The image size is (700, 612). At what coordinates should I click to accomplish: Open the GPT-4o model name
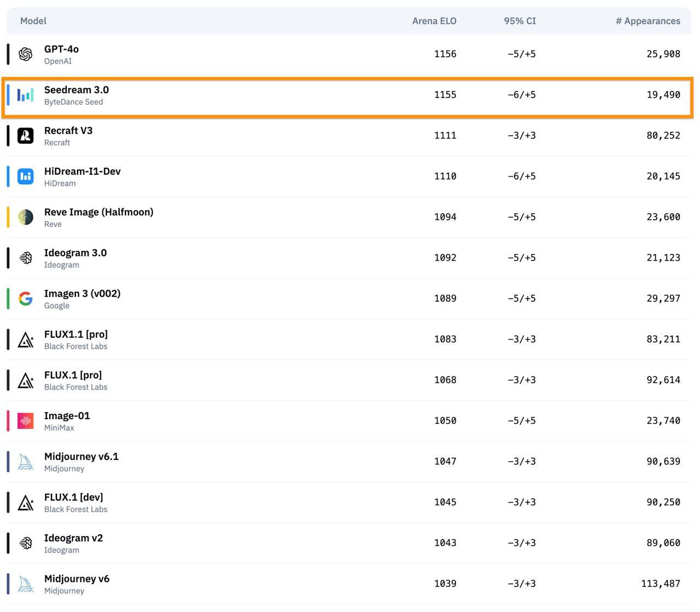pyautogui.click(x=61, y=49)
